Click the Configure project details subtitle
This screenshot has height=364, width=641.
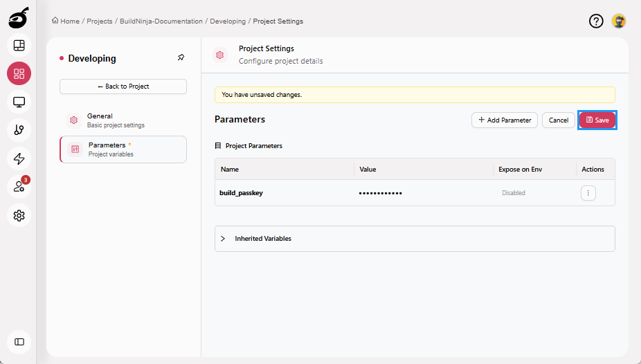click(x=280, y=62)
